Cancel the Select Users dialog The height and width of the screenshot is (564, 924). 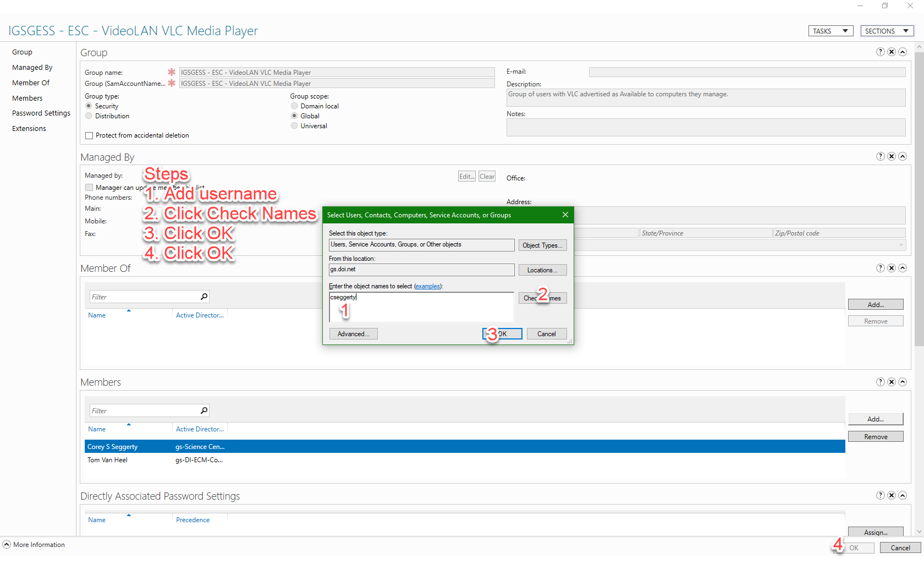(x=547, y=334)
